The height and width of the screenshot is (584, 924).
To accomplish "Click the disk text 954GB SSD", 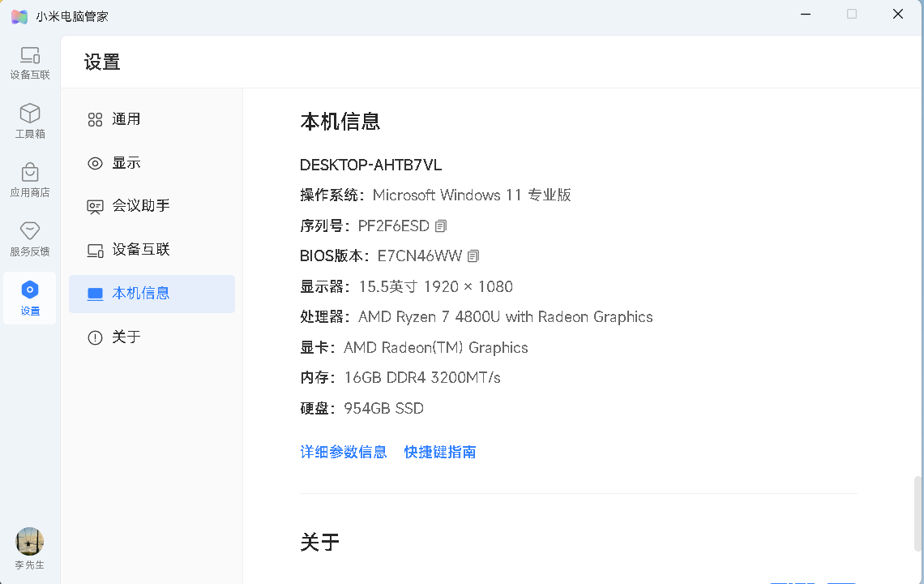I will 383,408.
